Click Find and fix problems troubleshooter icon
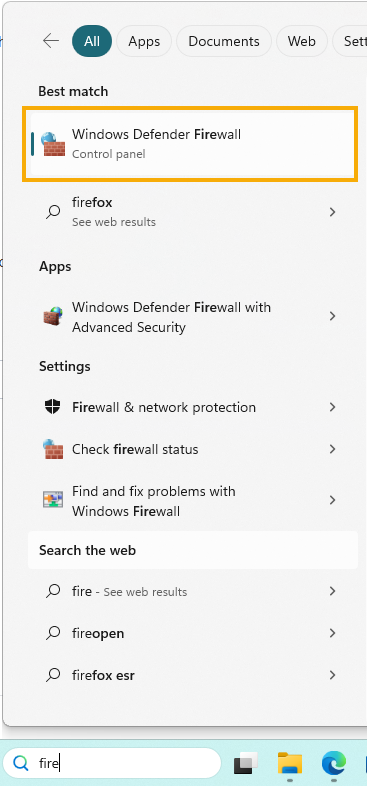Image resolution: width=367 pixels, height=786 pixels. [x=53, y=500]
